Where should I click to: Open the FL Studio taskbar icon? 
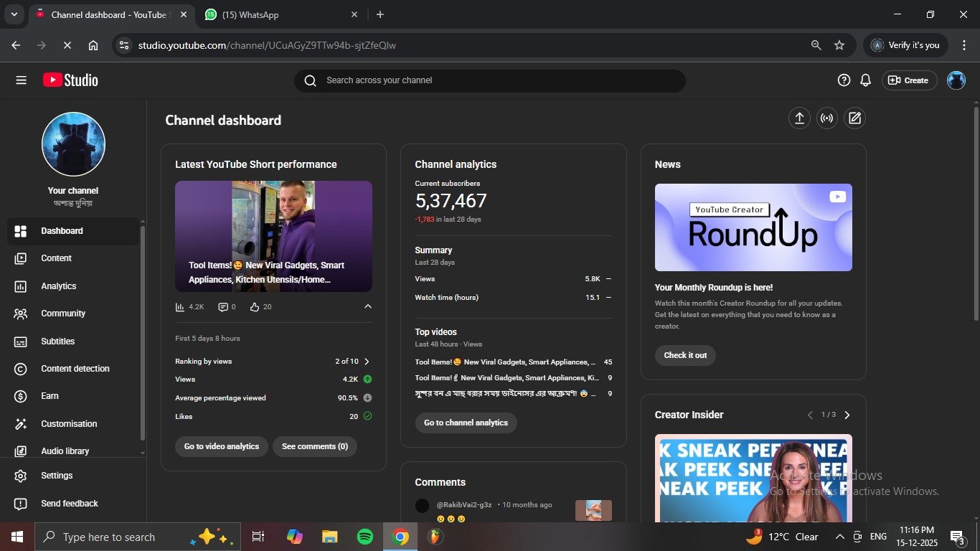(x=435, y=537)
